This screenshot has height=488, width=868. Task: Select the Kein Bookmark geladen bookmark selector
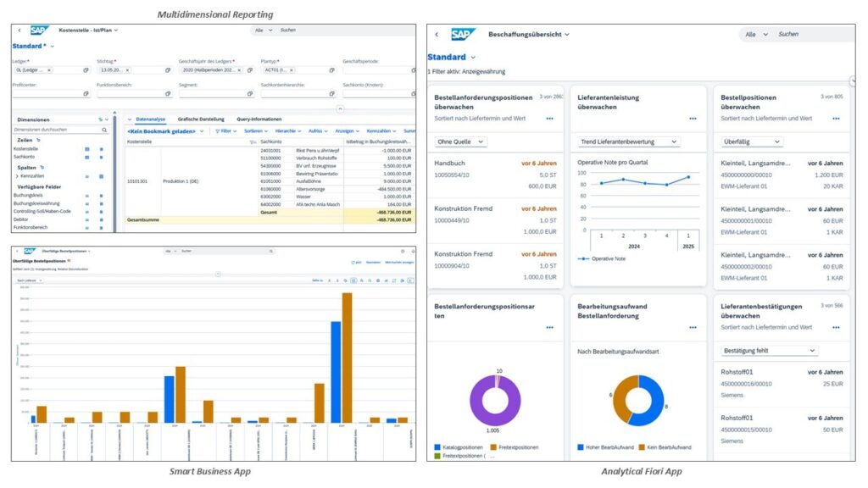pos(163,131)
